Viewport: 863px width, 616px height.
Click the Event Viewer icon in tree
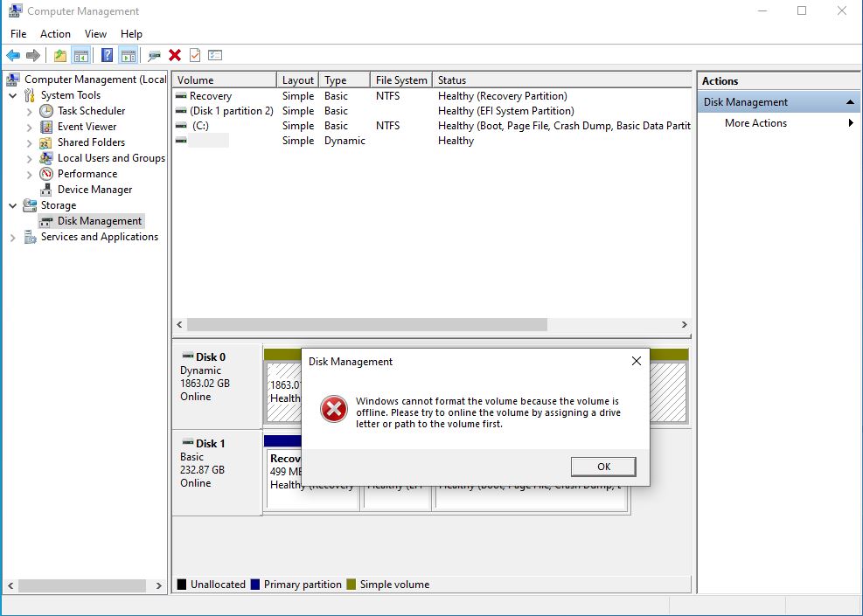46,127
